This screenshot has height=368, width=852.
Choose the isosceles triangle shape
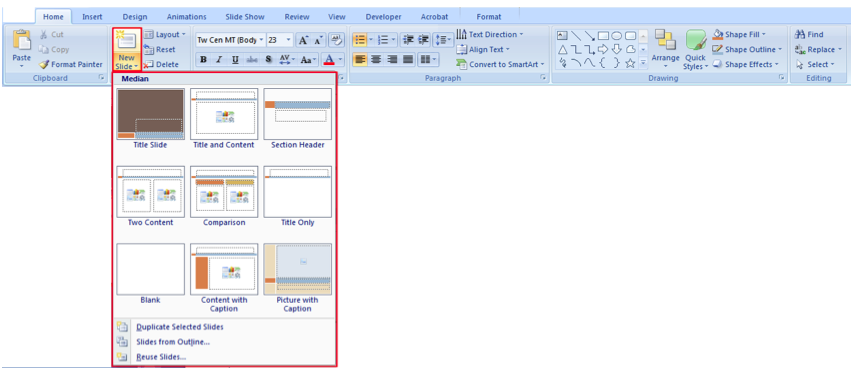pyautogui.click(x=562, y=49)
